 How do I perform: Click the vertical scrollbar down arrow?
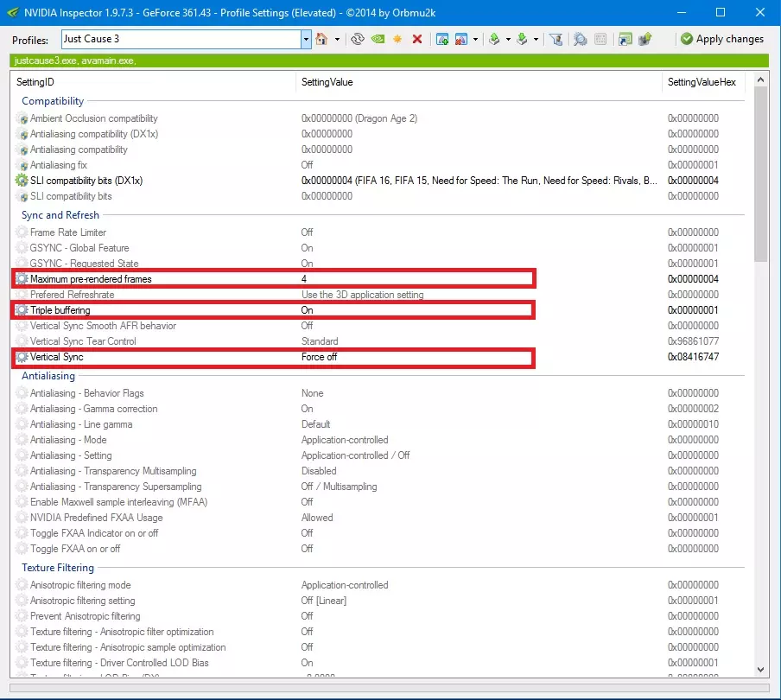760,670
